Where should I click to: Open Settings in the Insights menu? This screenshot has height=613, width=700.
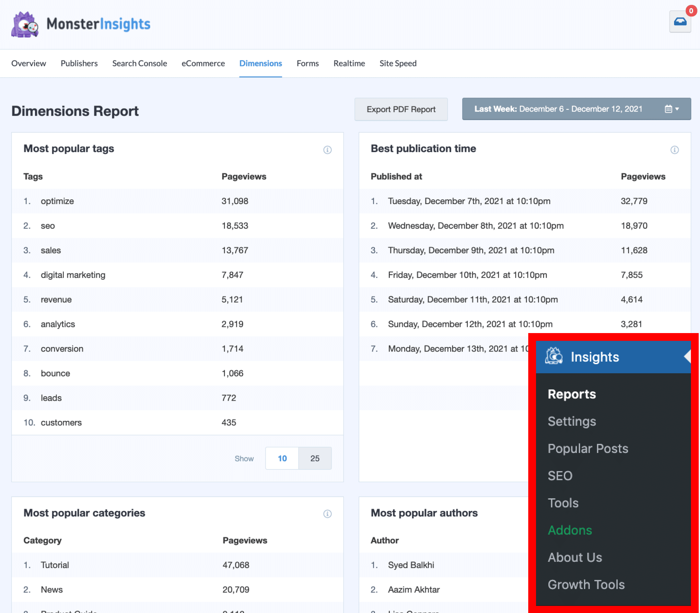[x=572, y=422]
